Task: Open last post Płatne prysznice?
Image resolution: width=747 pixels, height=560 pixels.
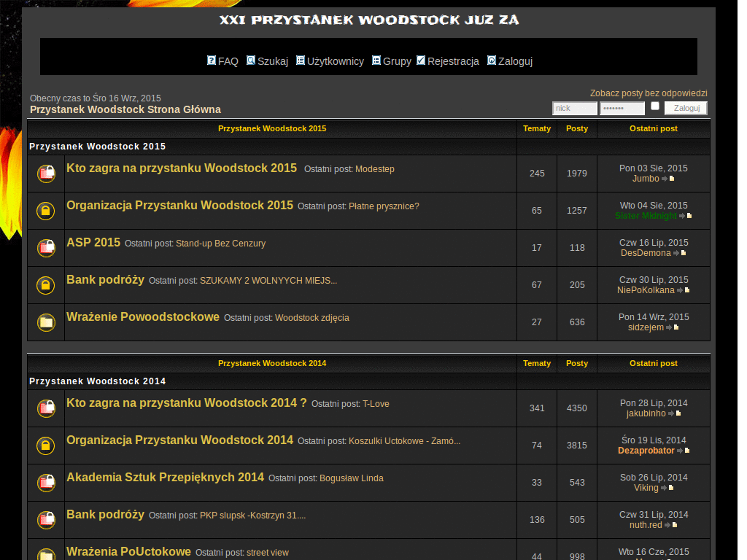Action: (x=384, y=206)
